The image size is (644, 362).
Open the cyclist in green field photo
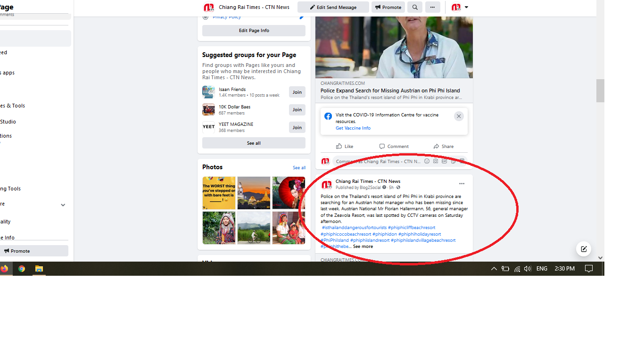(x=254, y=228)
